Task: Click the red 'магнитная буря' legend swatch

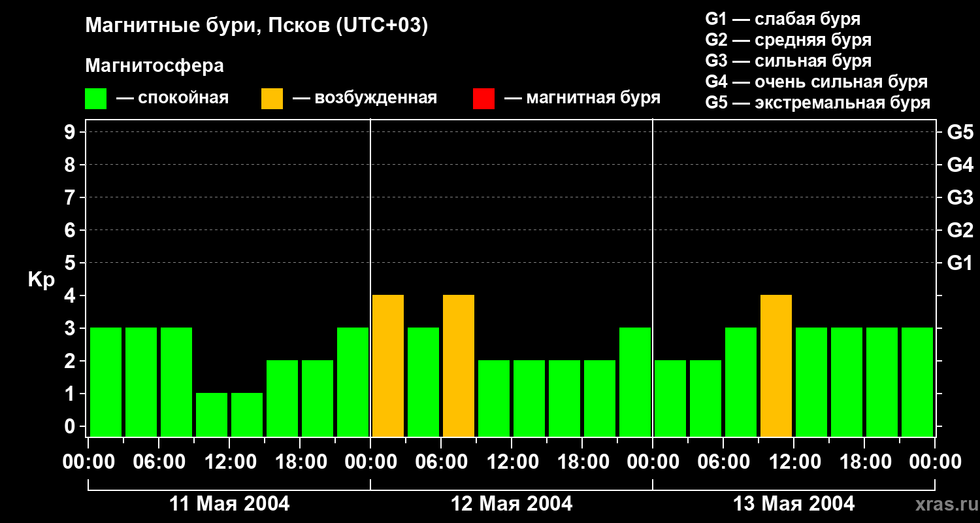Action: pyautogui.click(x=483, y=99)
